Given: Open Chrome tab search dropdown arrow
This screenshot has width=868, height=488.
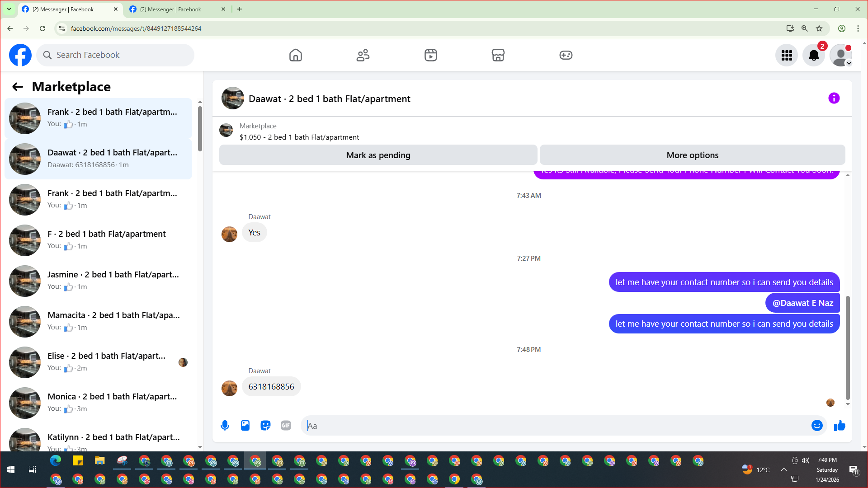Looking at the screenshot, I should 9,9.
